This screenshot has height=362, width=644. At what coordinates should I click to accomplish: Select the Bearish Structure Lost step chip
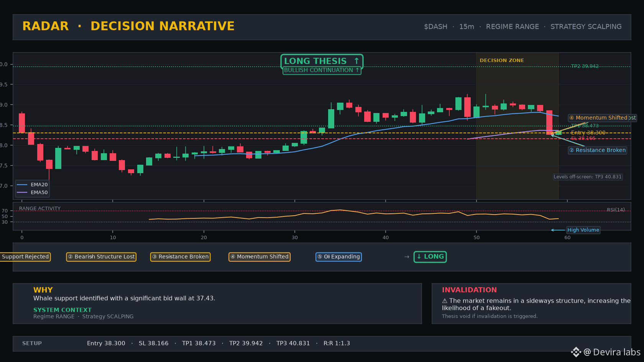(x=101, y=257)
